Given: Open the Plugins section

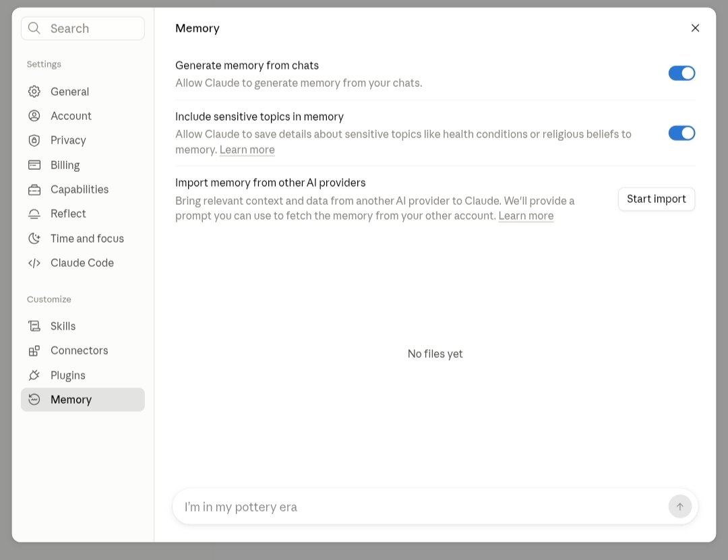Looking at the screenshot, I should click(83, 375).
